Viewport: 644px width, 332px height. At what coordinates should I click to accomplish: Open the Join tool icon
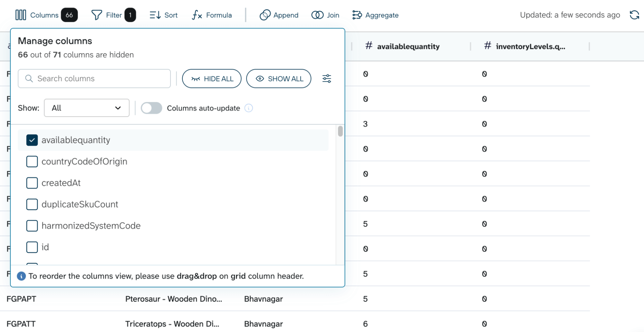click(317, 15)
